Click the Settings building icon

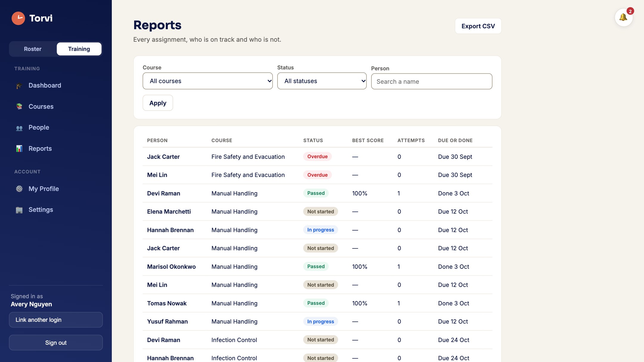point(19,210)
